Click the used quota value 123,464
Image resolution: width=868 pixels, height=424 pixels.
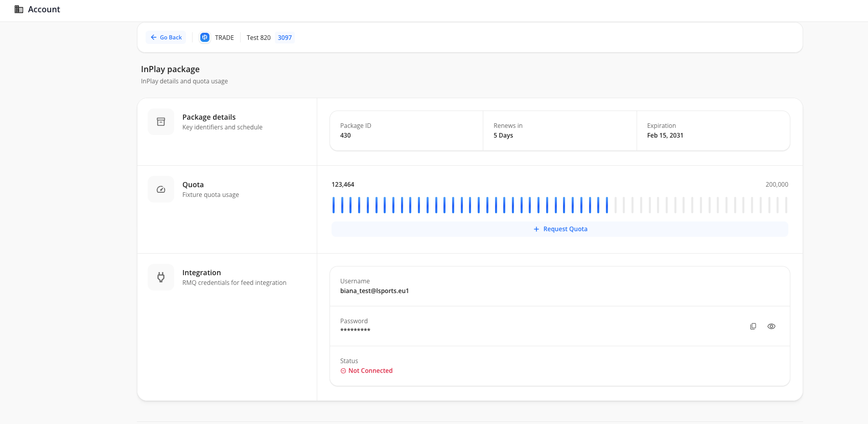(343, 185)
